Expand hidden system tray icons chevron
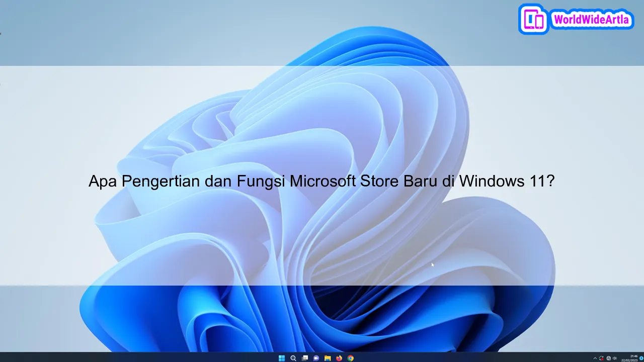 (x=595, y=358)
